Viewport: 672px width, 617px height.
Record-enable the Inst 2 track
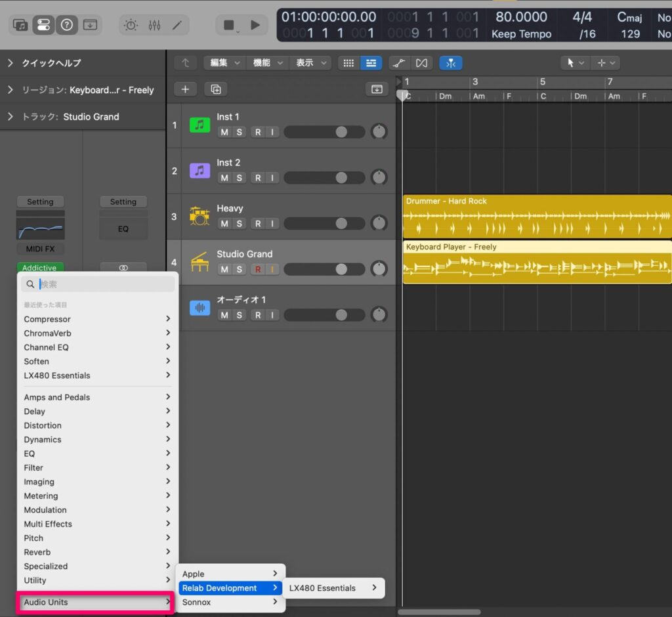pyautogui.click(x=258, y=177)
